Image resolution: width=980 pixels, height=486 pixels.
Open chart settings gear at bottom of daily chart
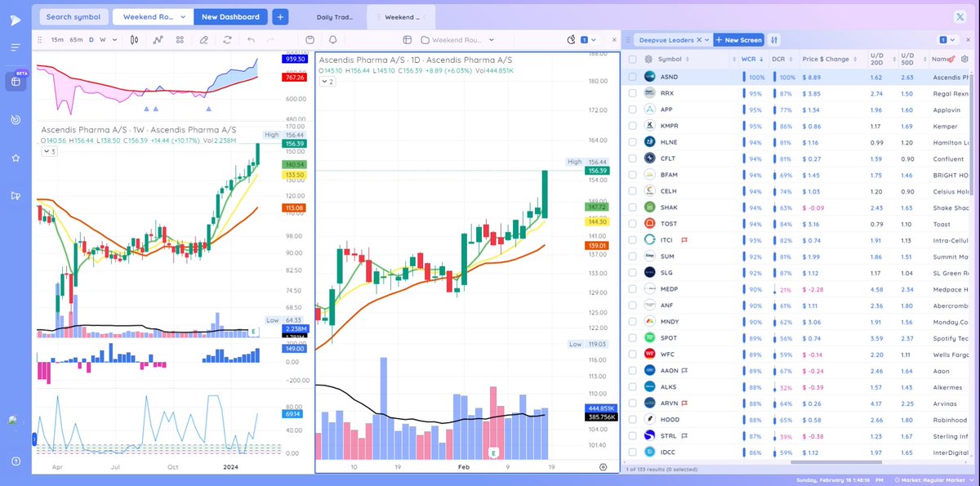click(604, 466)
